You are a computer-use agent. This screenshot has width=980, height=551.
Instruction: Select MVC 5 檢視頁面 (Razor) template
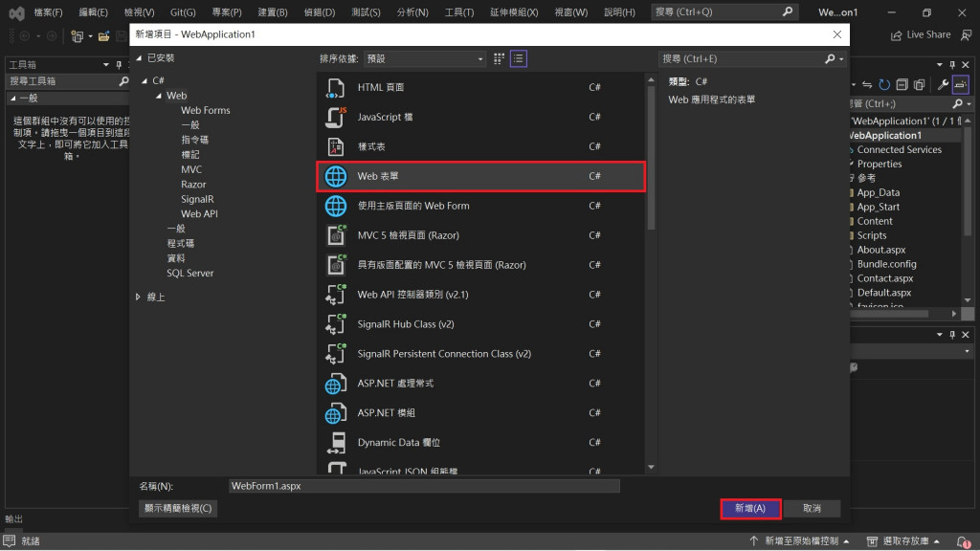coord(481,235)
